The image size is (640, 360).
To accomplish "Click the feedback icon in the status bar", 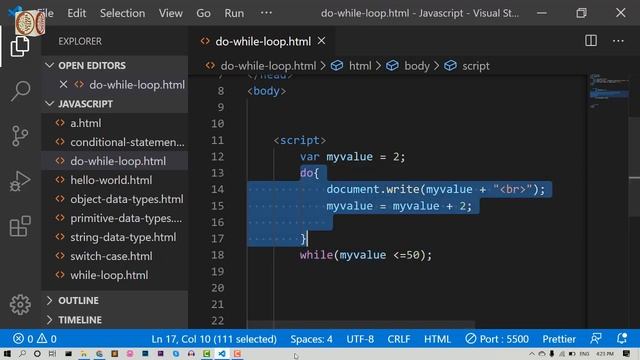I will click(596, 338).
